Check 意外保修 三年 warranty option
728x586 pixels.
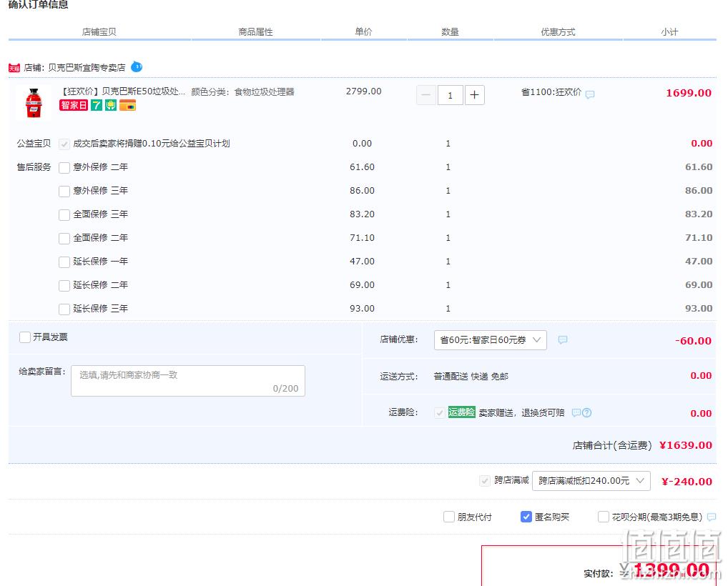point(64,191)
